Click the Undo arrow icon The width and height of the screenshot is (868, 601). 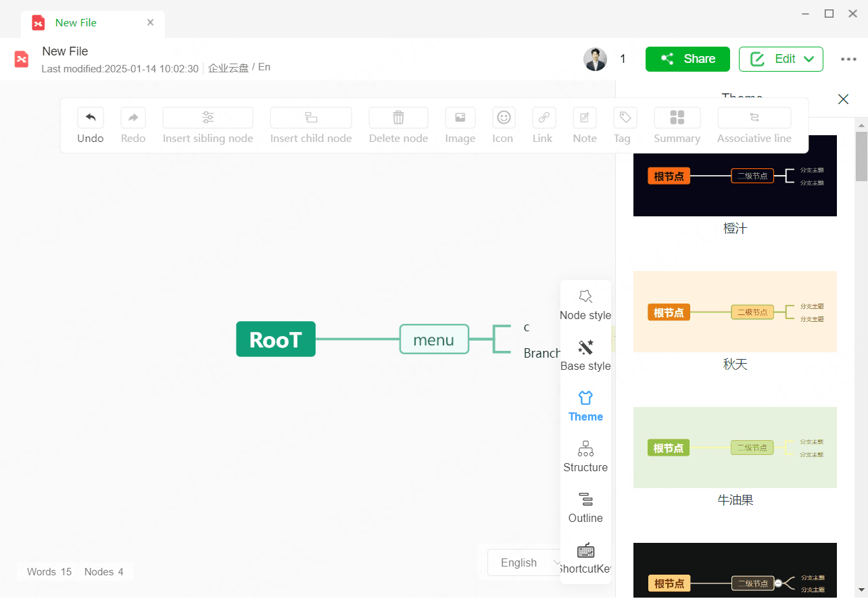[91, 118]
